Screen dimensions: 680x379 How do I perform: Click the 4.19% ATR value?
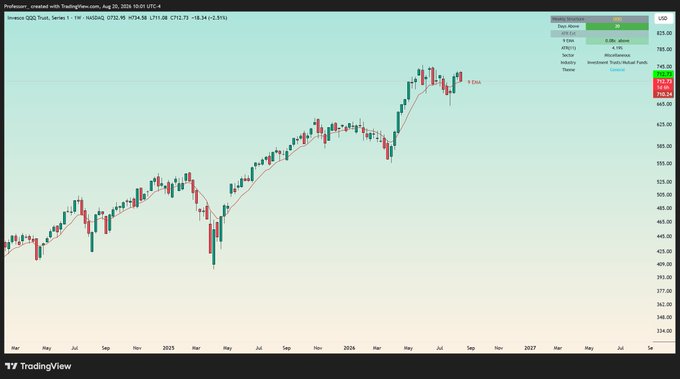tap(617, 48)
